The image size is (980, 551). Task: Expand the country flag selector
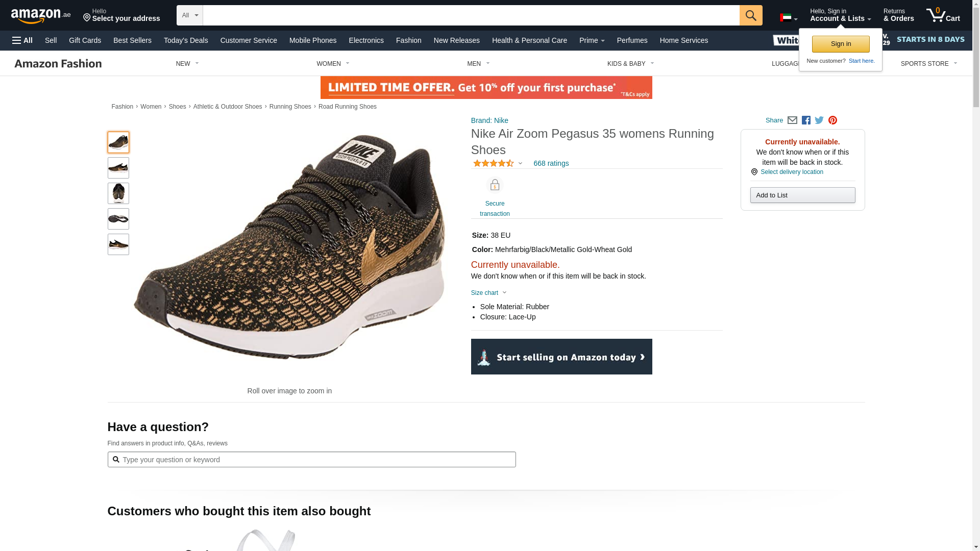(788, 18)
